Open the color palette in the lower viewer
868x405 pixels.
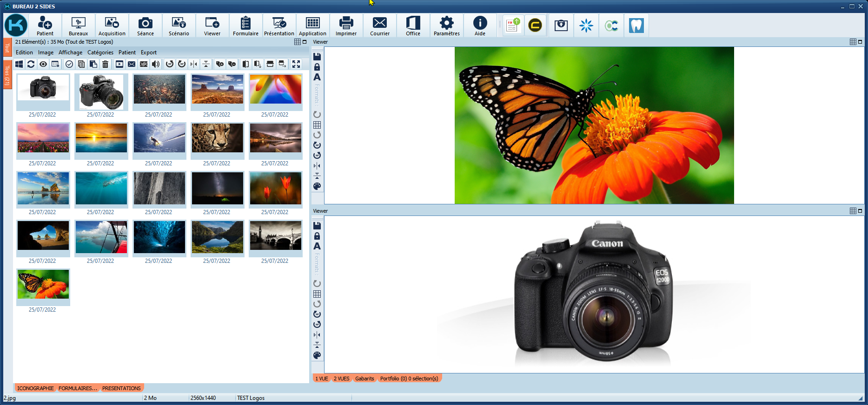point(317,355)
